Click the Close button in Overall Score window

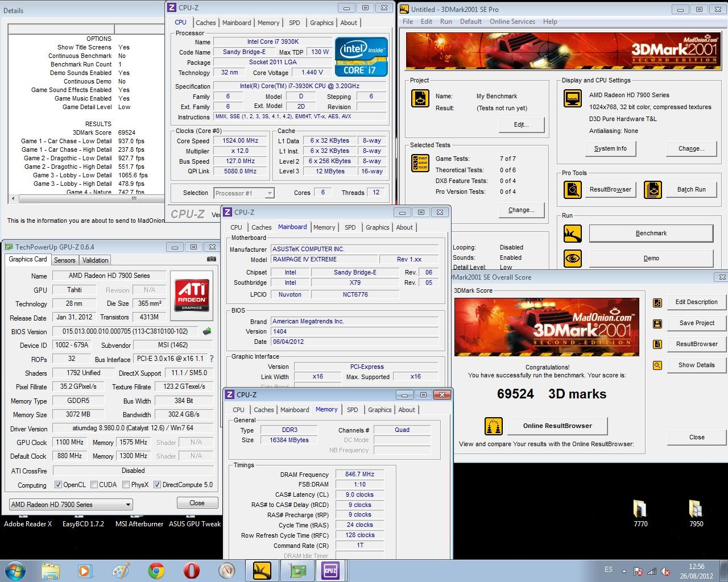tap(696, 437)
